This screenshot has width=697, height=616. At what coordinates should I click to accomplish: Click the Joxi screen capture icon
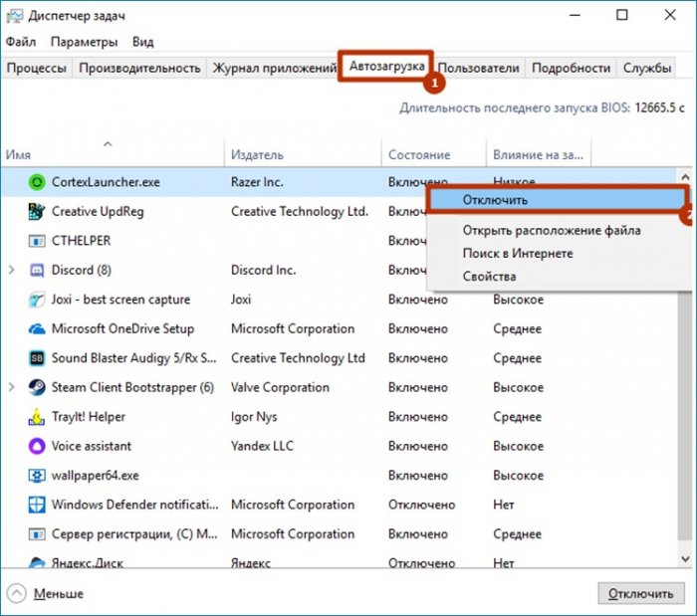[37, 300]
